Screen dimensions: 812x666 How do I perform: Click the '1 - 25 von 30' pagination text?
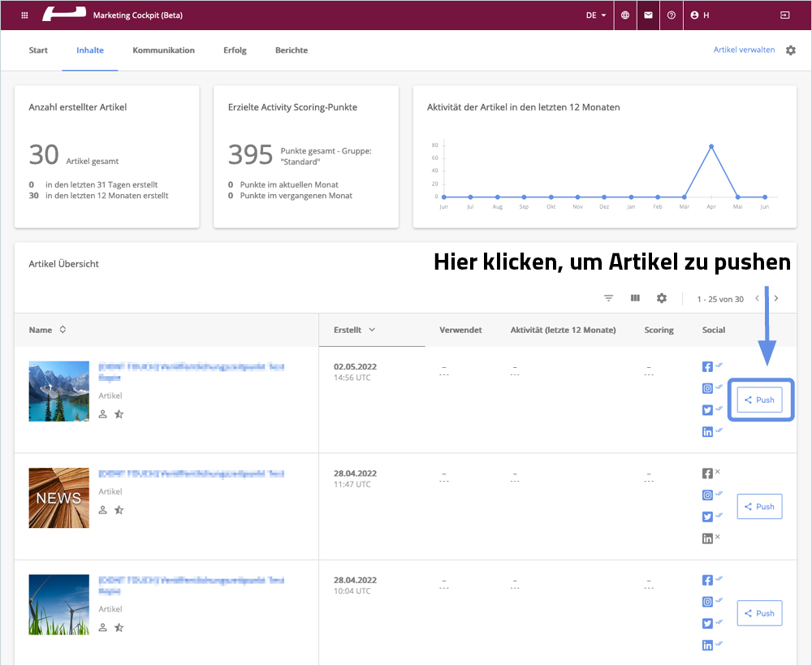point(720,299)
